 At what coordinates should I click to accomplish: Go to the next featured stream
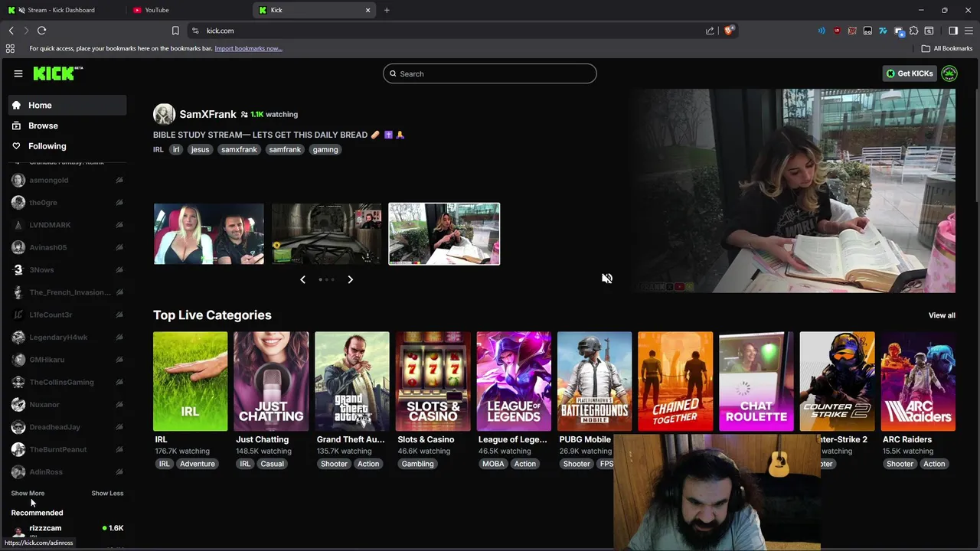pos(350,279)
